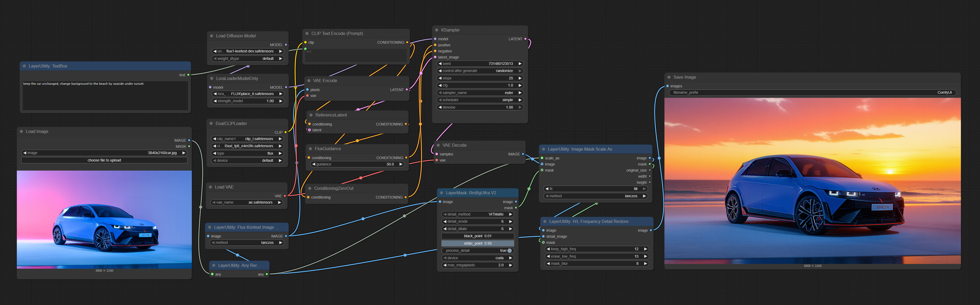This screenshot has width=980, height=305.
Task: Click the VAE Decode node title dot
Action: 438,145
